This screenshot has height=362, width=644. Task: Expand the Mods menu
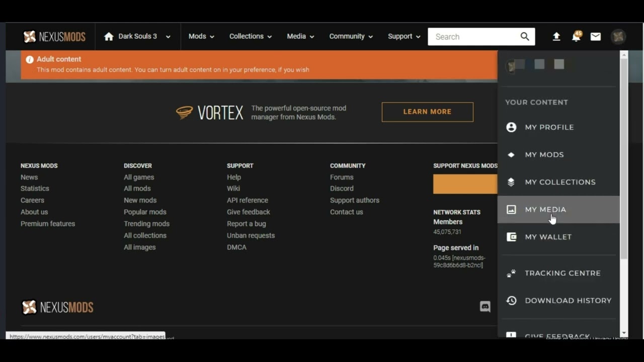(x=201, y=37)
